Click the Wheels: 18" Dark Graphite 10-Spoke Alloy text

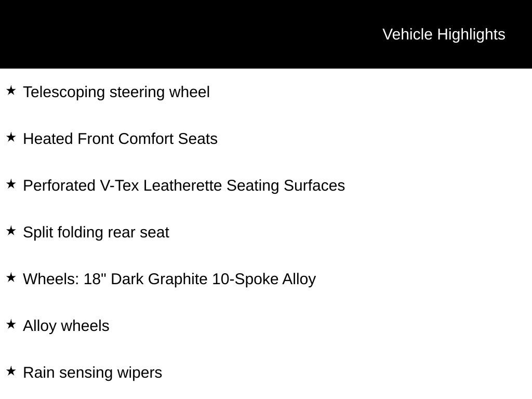pos(169,279)
